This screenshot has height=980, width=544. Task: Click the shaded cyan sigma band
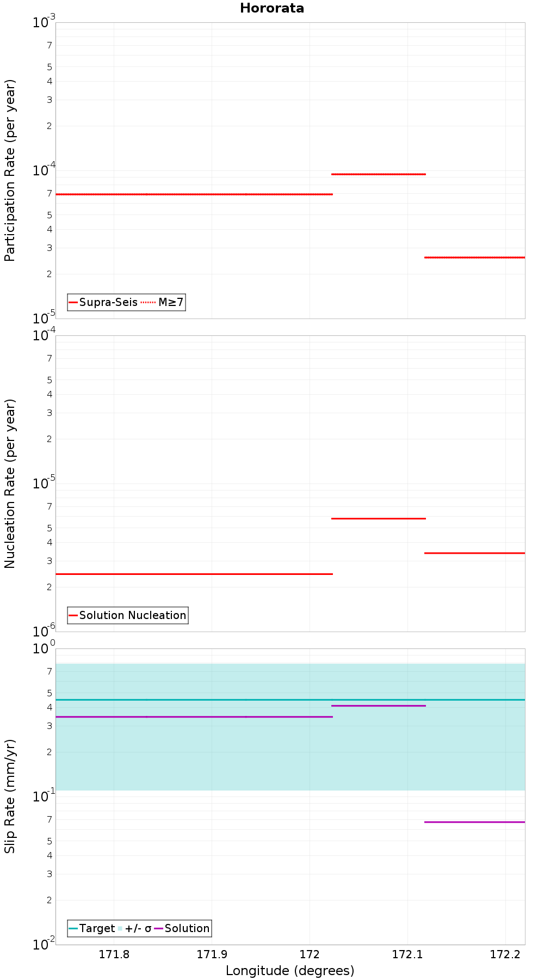click(x=290, y=751)
